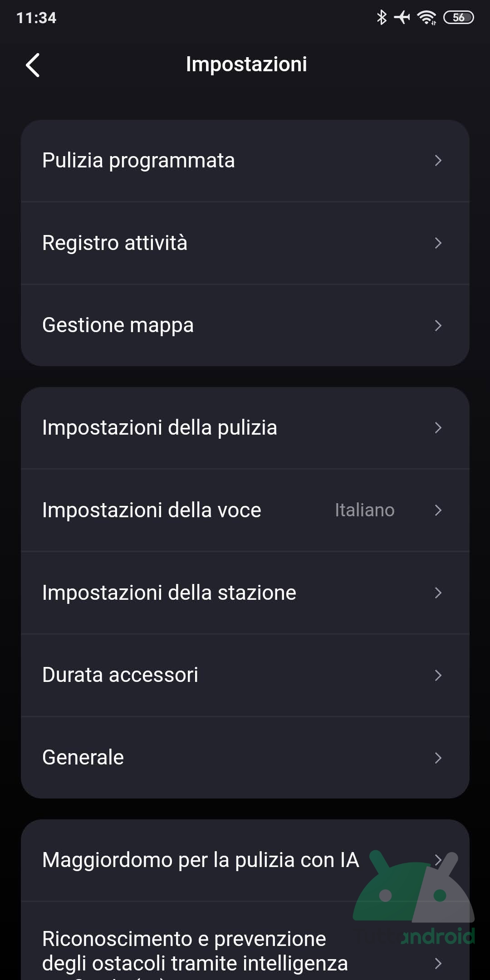Expand chevron next to Pulizia programmata
490x980 pixels.
[x=438, y=161]
